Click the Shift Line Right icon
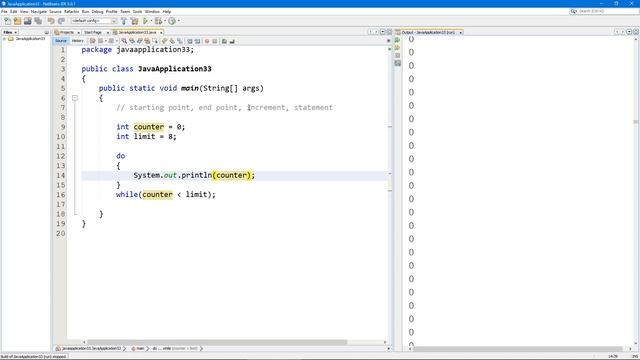The height and width of the screenshot is (360, 640). tap(198, 41)
